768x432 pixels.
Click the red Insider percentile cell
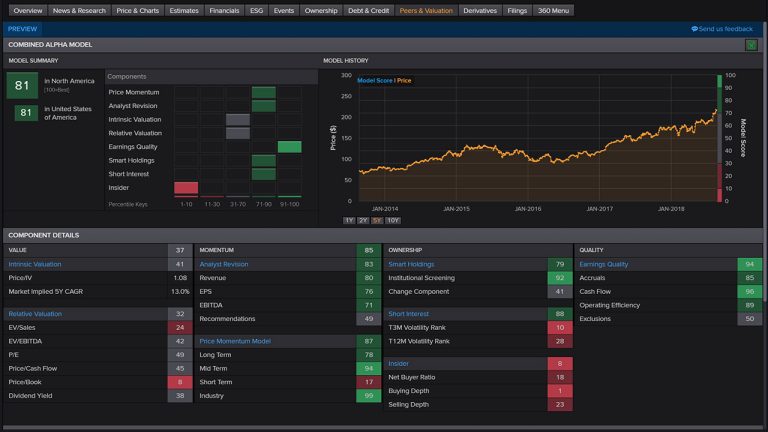click(186, 187)
